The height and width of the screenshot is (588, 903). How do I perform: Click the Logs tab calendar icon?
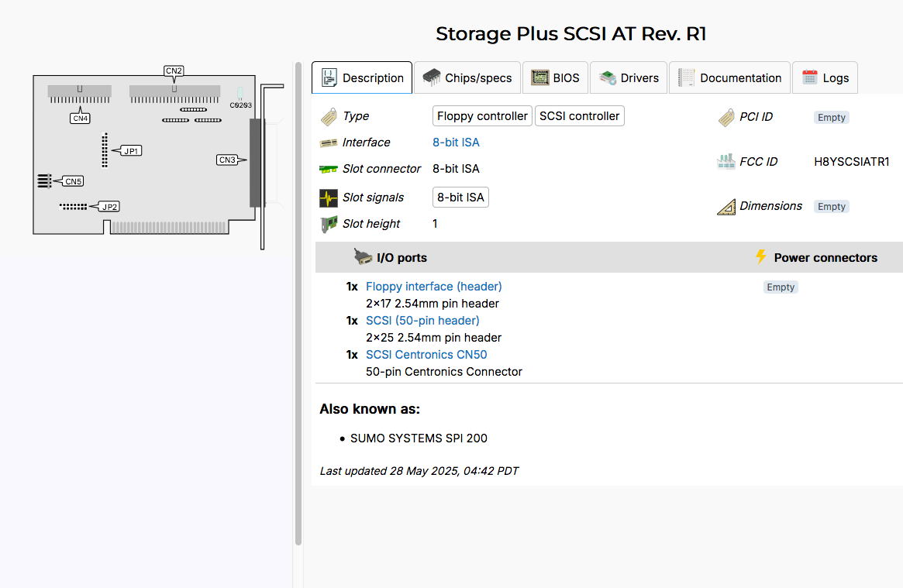tap(810, 77)
